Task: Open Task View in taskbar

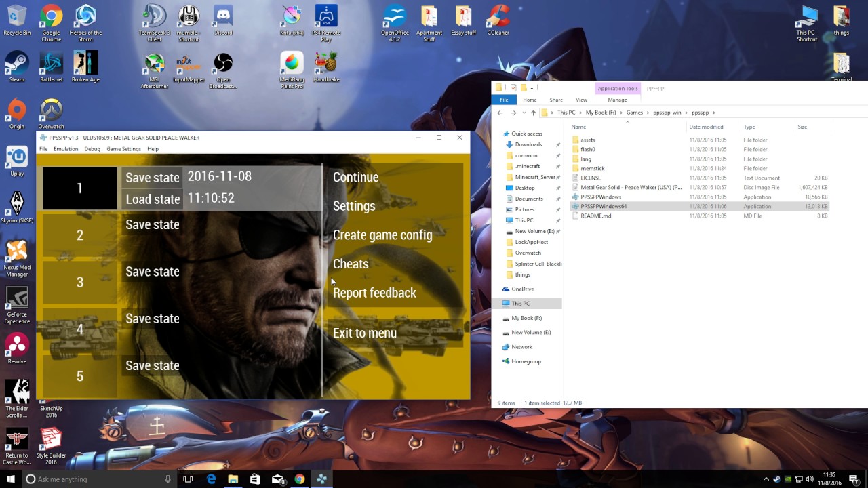Action: click(x=188, y=479)
